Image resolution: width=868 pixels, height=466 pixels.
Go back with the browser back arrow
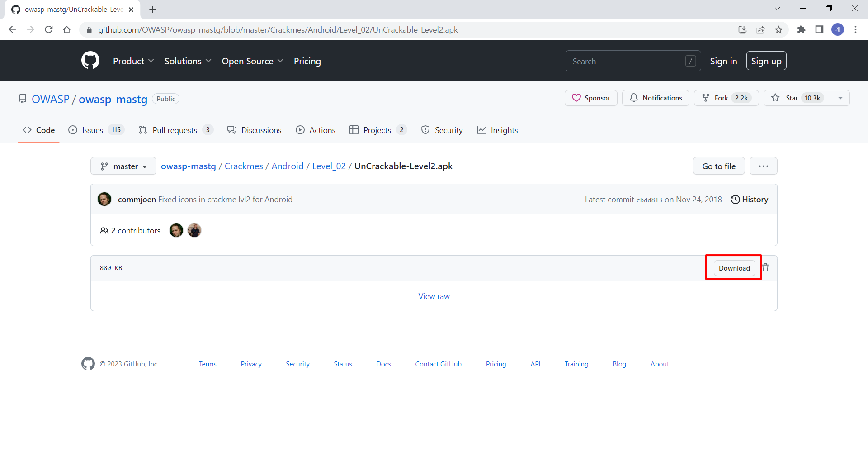tap(13, 29)
